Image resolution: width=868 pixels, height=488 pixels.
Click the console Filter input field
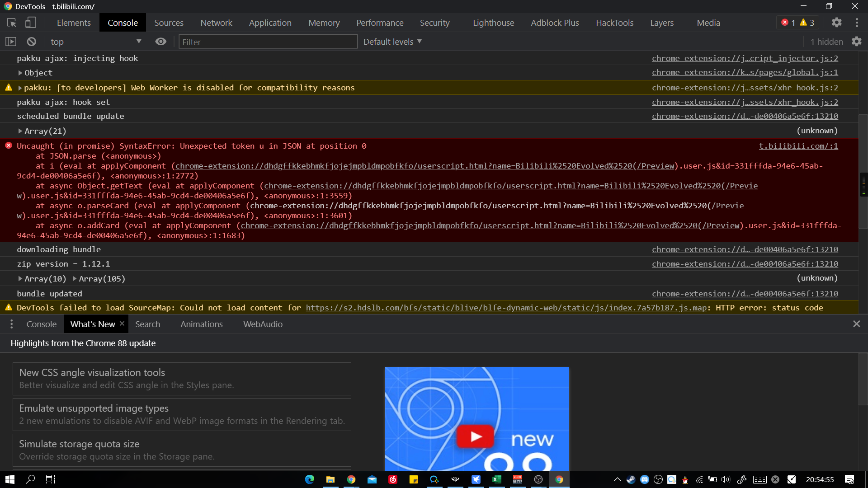(x=268, y=41)
